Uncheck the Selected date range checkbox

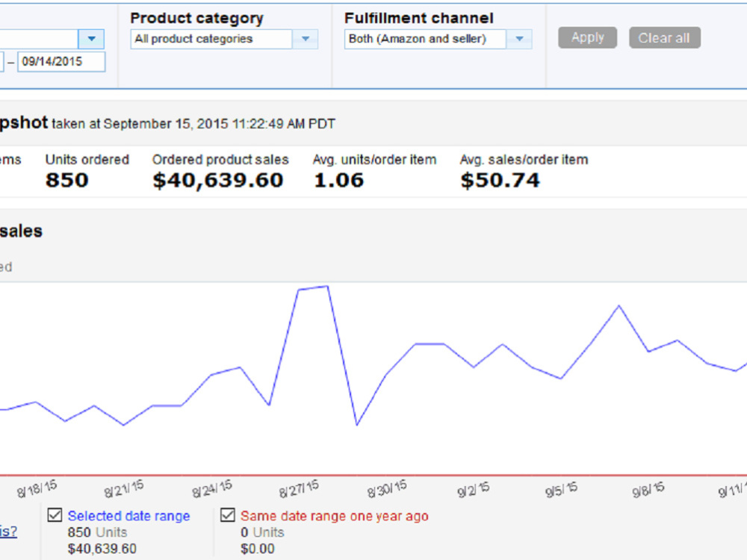coord(55,515)
